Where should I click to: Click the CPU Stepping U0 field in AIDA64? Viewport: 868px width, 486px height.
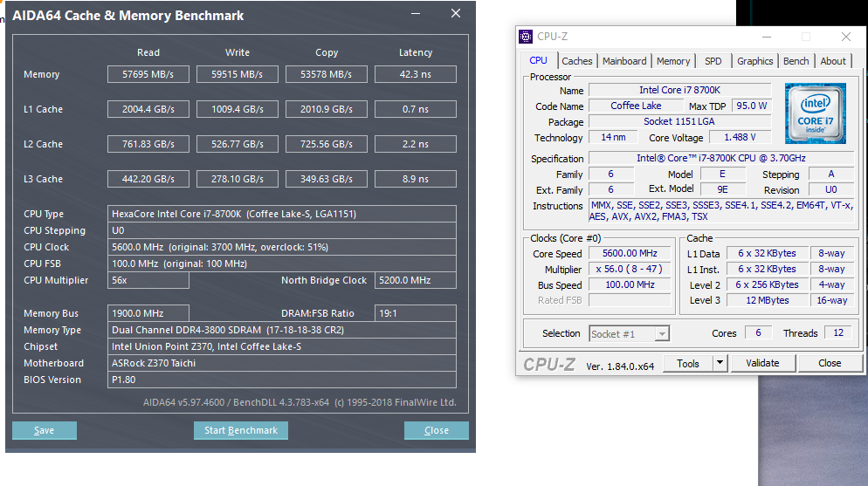(x=282, y=230)
